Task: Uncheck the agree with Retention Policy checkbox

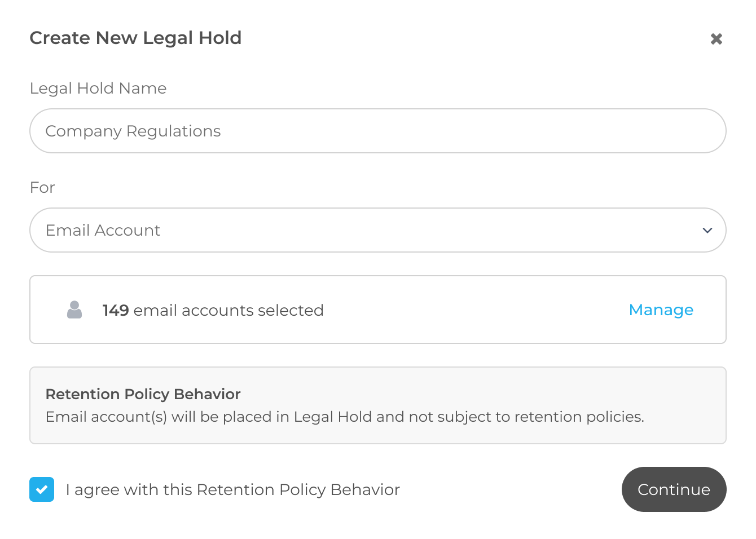Action: (42, 489)
